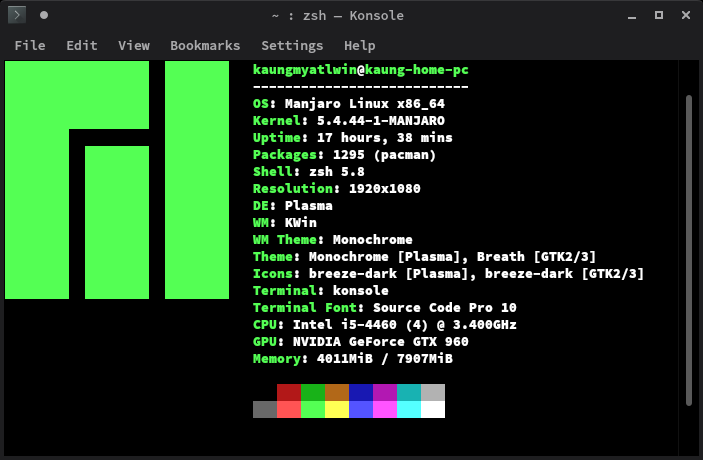Click the 'Packages: 1295 (pacman)' line
Screen dimensions: 703x460
344,155
